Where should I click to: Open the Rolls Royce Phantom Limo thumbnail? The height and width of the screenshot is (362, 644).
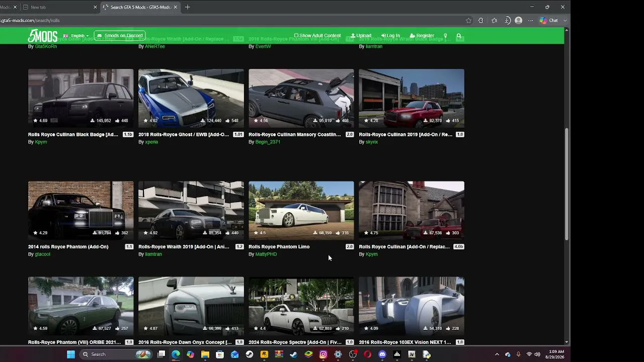pyautogui.click(x=301, y=210)
